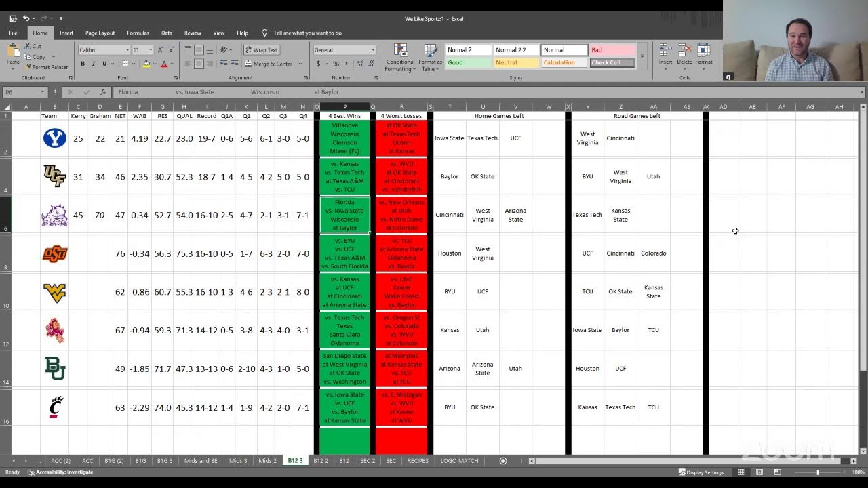868x488 pixels.
Task: Toggle Underline formatting
Action: [104, 64]
